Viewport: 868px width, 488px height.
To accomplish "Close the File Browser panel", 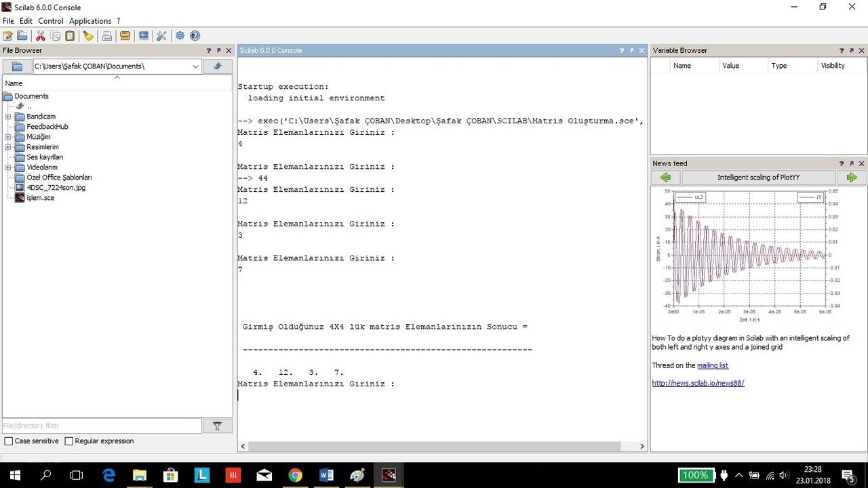I will [x=229, y=50].
